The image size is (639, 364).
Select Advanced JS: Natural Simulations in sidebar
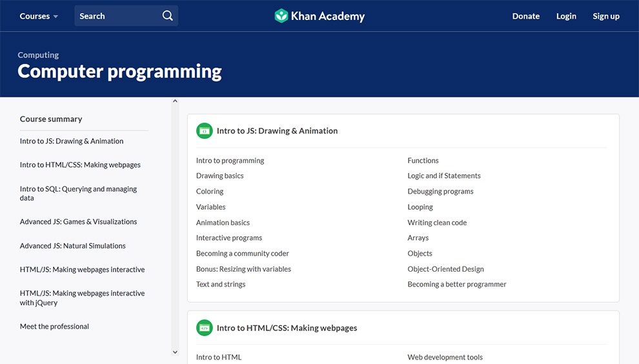click(x=72, y=246)
